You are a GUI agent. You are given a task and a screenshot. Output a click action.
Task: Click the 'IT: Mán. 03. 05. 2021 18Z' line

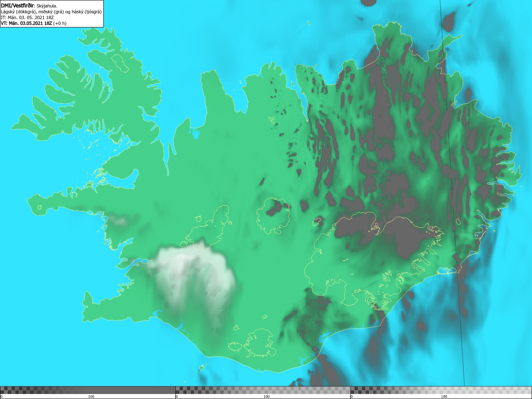click(x=27, y=17)
